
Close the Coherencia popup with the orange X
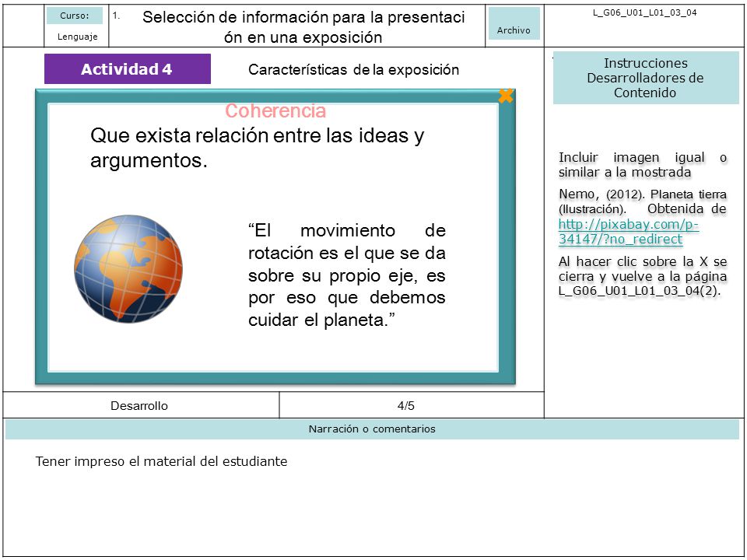click(506, 96)
